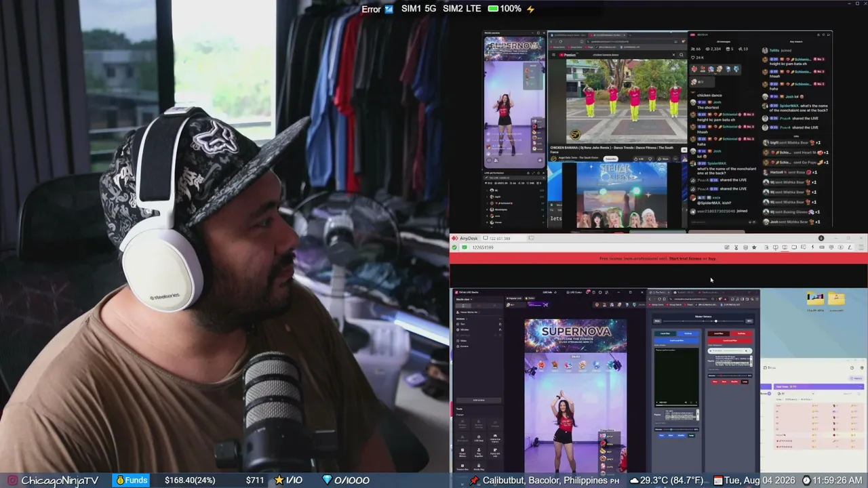Screen dimensions: 868x488
Task: Switch to the red YouTube tab
Action: pos(741,333)
